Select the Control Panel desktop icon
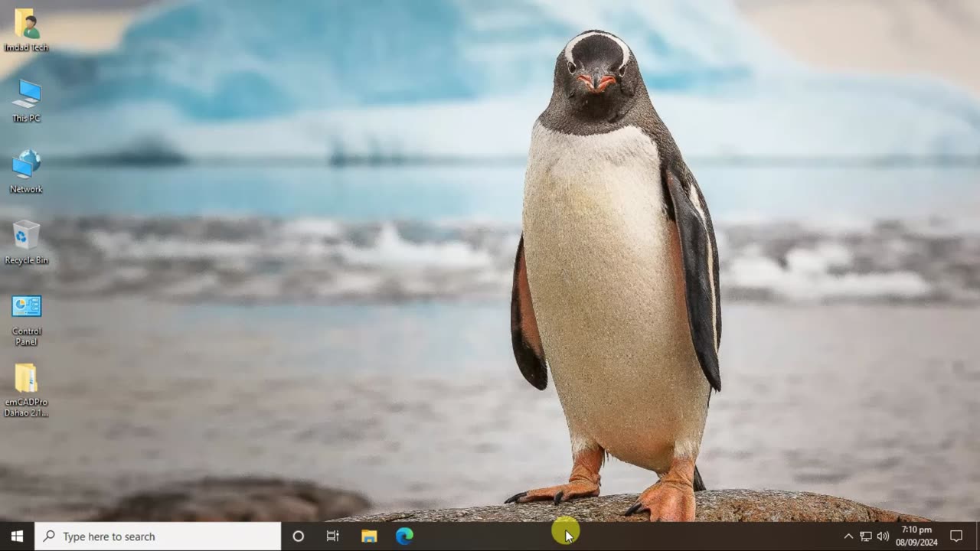980x551 pixels. coord(26,319)
